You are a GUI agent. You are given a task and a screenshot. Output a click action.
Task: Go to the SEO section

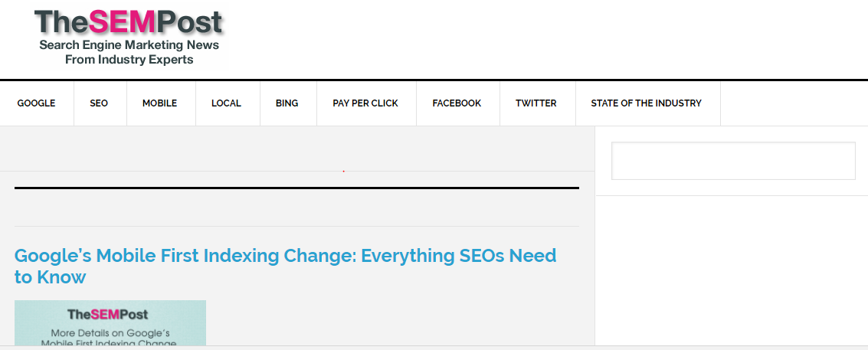click(99, 103)
